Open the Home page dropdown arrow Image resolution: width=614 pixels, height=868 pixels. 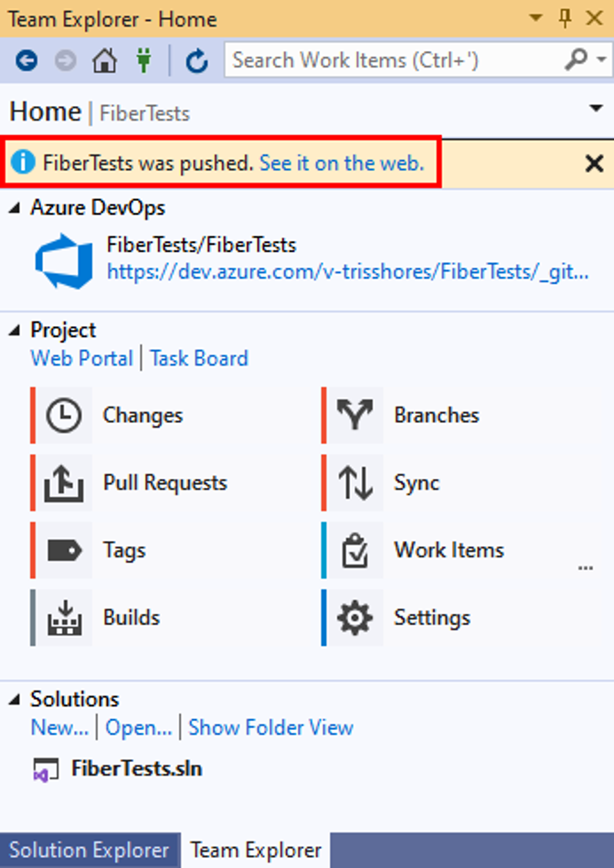pyautogui.click(x=595, y=109)
